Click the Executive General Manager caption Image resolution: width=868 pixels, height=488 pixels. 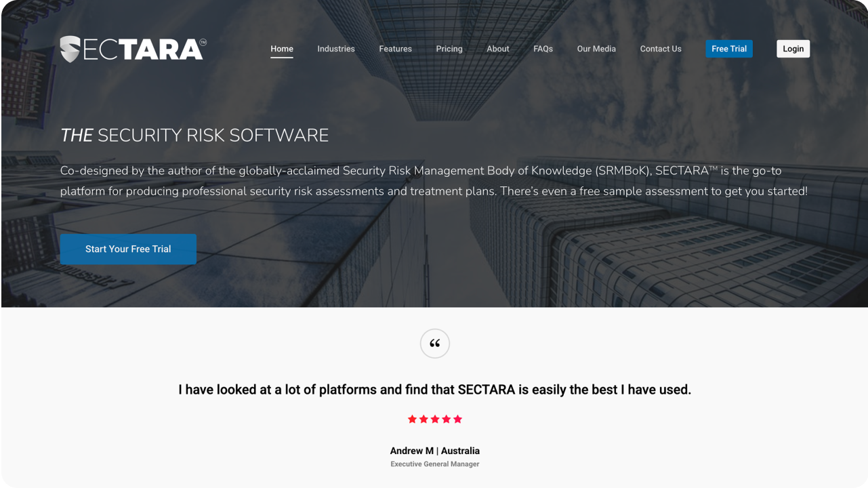pos(435,464)
